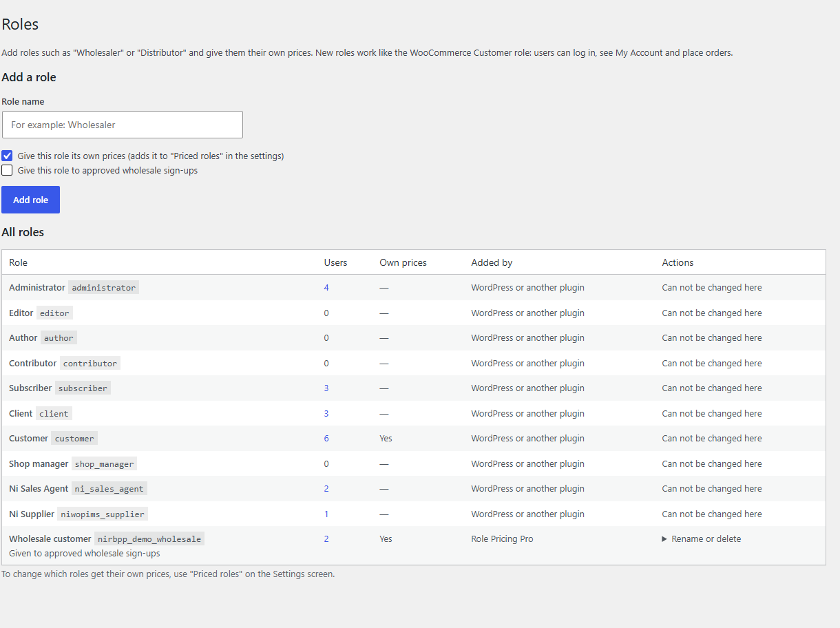Click the 'contributor' slug code
The height and width of the screenshot is (628, 840).
90,363
